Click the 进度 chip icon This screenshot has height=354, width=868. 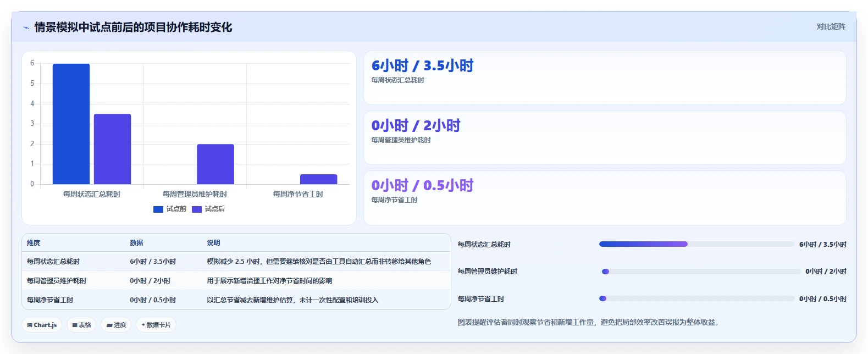109,325
